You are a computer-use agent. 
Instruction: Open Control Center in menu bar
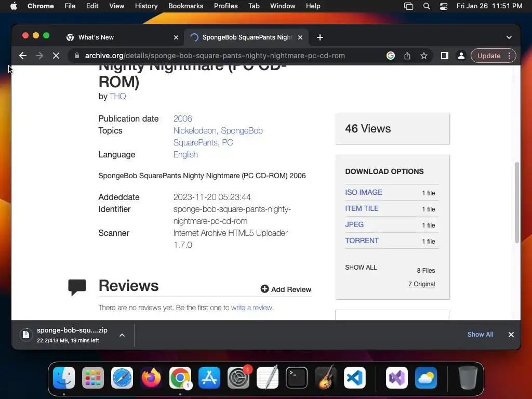[444, 6]
